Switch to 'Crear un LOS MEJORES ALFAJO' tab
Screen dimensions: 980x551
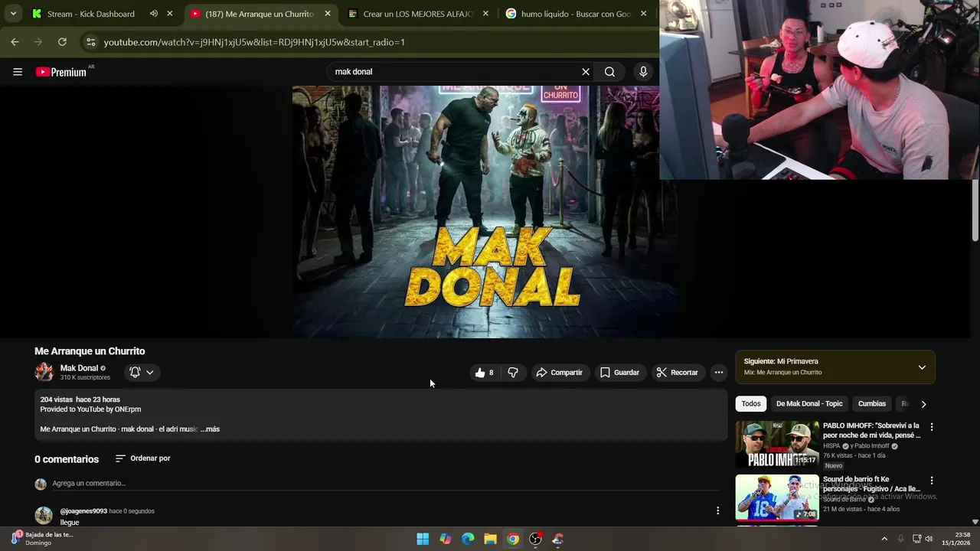click(x=418, y=14)
